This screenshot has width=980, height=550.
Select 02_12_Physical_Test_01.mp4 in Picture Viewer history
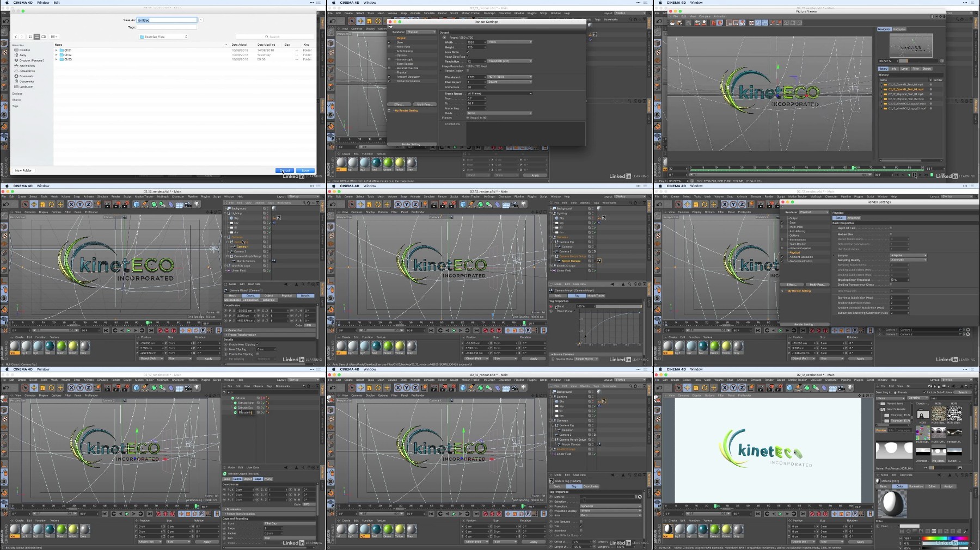(x=906, y=94)
